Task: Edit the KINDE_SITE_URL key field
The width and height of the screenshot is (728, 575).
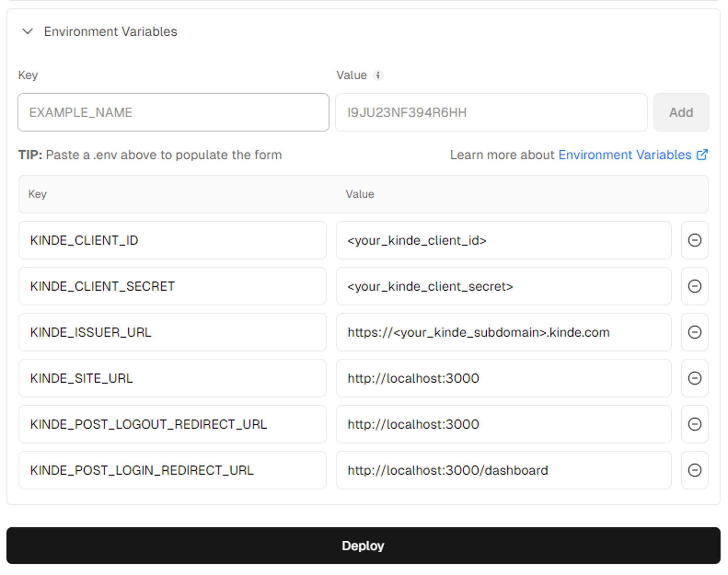Action: coord(172,378)
